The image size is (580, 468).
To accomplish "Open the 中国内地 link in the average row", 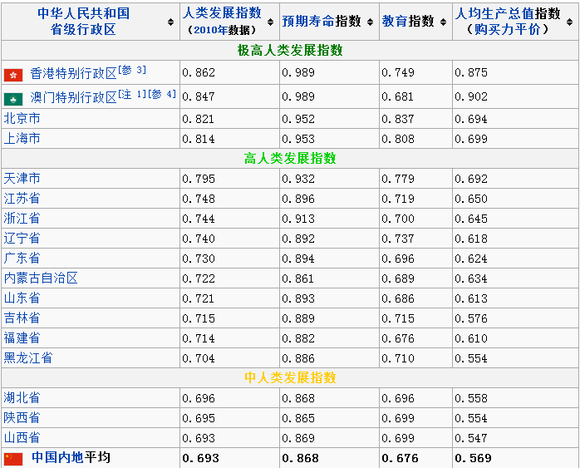I will click(58, 458).
